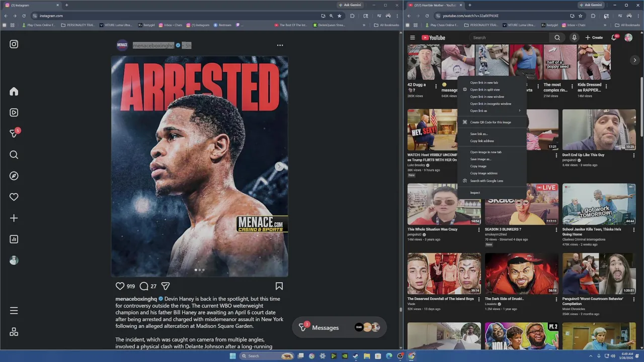This screenshot has width=644, height=362.
Task: Click the YouTube Create button
Action: click(x=594, y=38)
